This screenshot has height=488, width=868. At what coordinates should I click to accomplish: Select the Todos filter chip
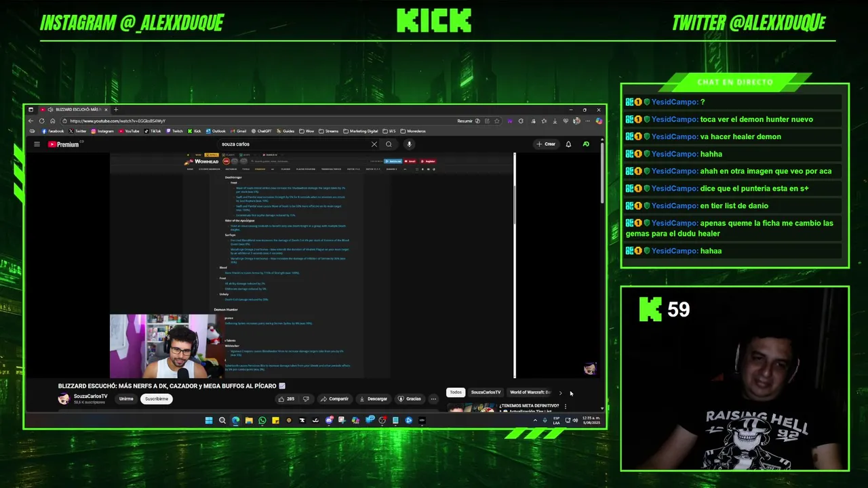click(x=456, y=392)
